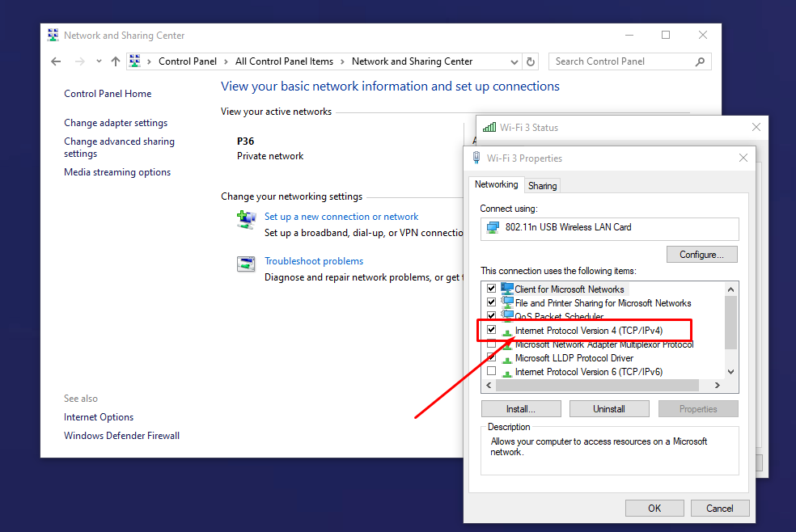Select Microsoft Network Adapter Multiplexor Protocol item
The height and width of the screenshot is (532, 796).
604,345
